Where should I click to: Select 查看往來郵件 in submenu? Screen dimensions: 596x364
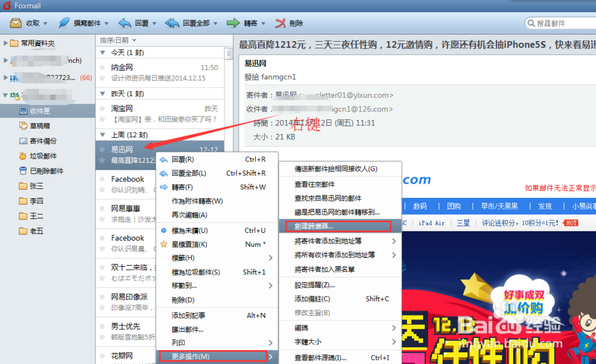click(x=340, y=184)
